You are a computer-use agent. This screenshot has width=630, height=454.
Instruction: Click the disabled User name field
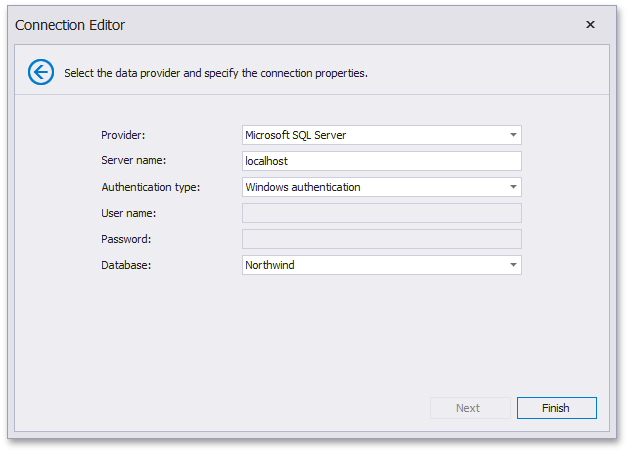(x=381, y=213)
